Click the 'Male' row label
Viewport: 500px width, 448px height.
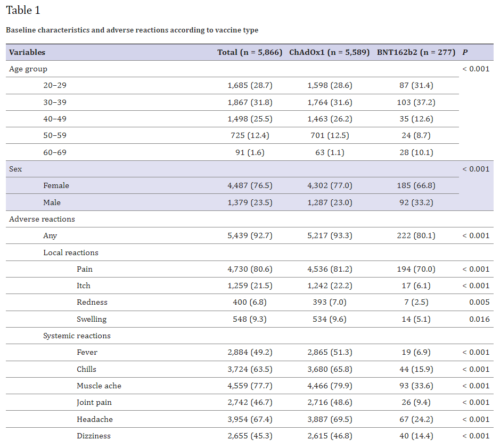(52, 202)
